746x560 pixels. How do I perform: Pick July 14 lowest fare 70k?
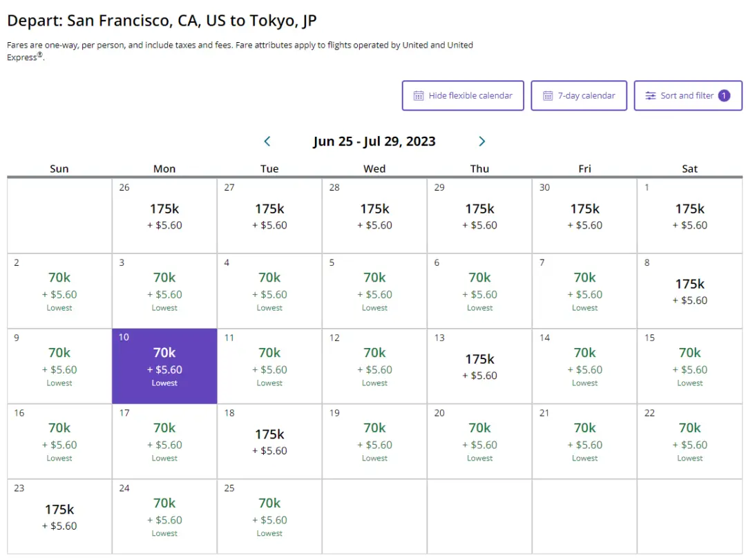pos(585,367)
